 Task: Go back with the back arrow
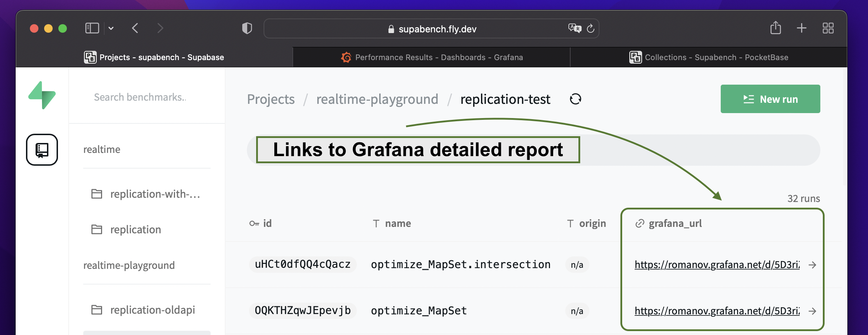[x=135, y=28]
